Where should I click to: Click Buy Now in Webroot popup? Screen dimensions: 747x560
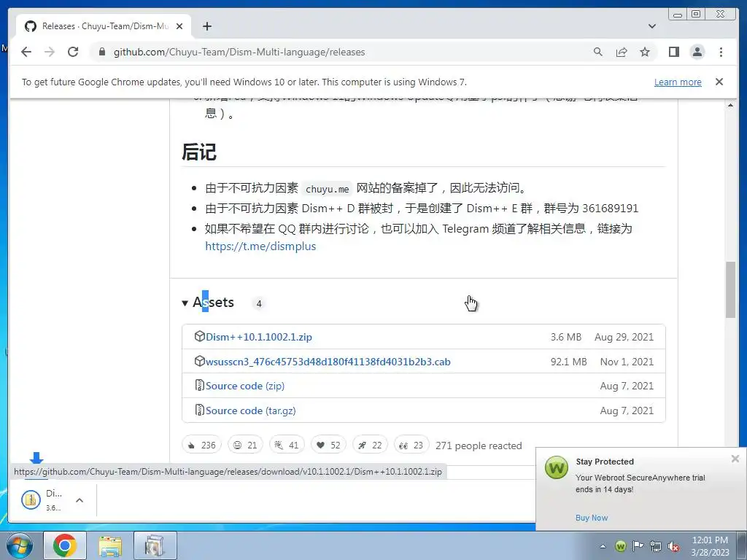(591, 518)
